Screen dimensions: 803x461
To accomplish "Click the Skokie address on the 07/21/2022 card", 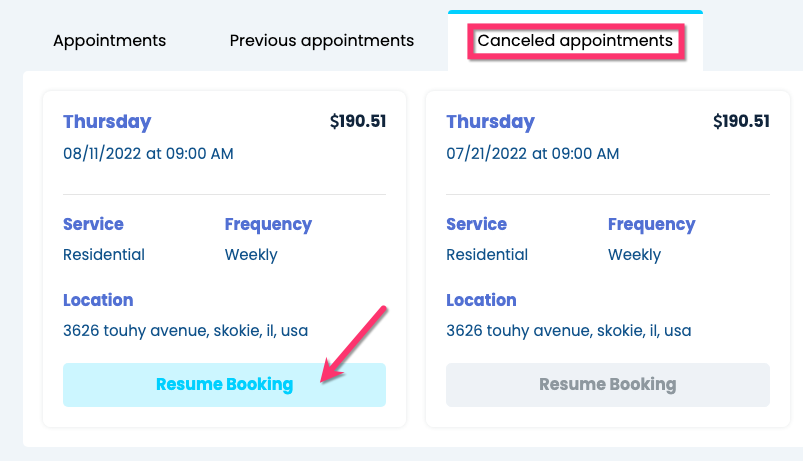I will click(568, 330).
